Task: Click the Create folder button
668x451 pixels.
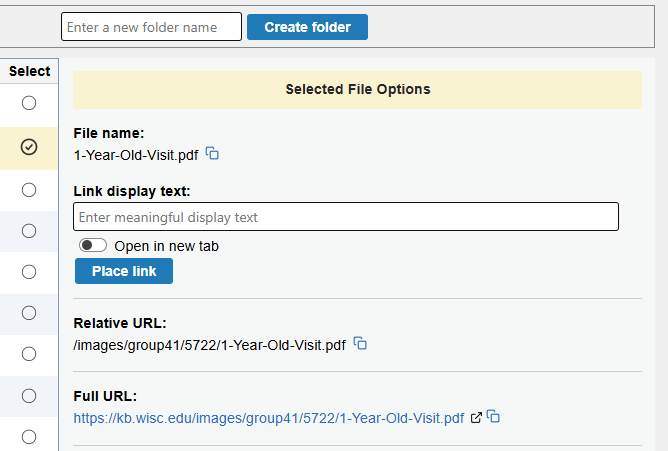Action: click(x=307, y=27)
